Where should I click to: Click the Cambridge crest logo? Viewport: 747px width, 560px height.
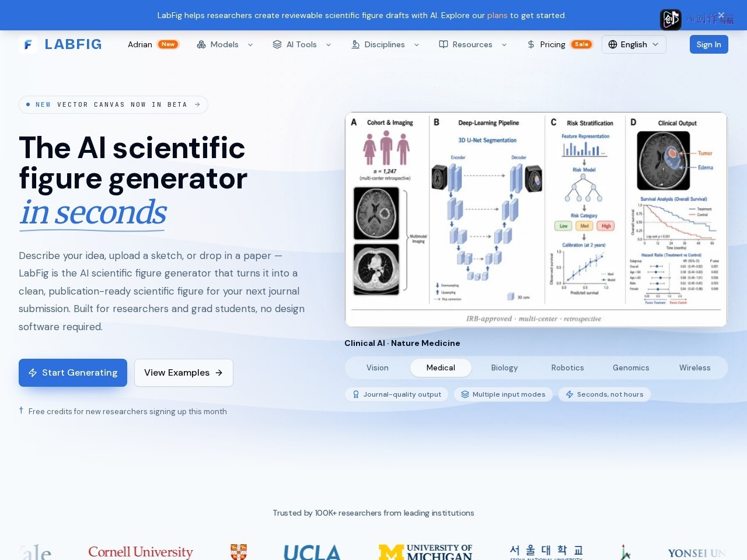pos(239,552)
